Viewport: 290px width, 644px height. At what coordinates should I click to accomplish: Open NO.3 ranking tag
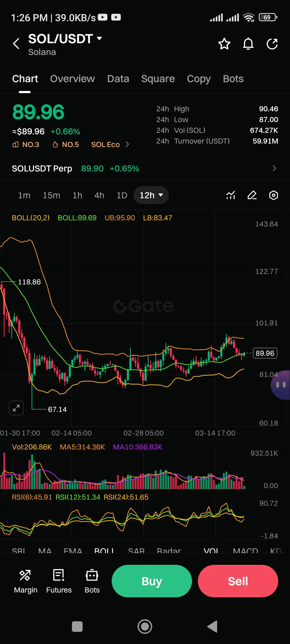(26, 144)
